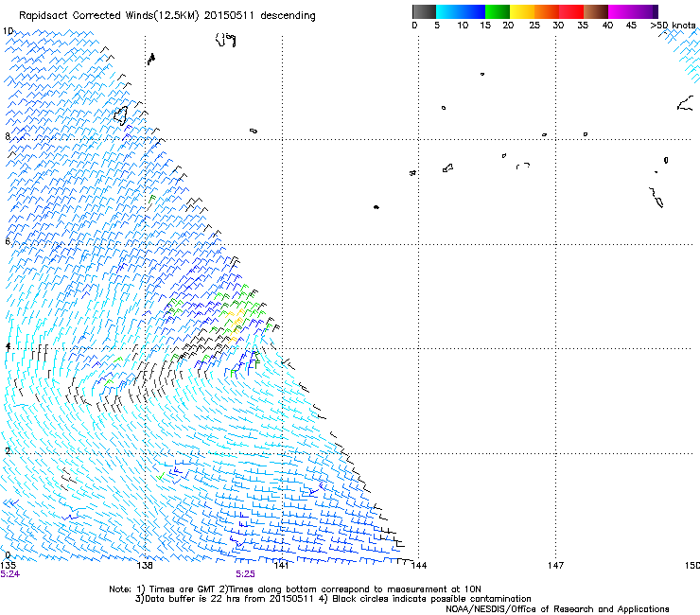Click the gray 0-5 knots legend swatch
Viewport: 700px width, 615px height.
point(424,11)
